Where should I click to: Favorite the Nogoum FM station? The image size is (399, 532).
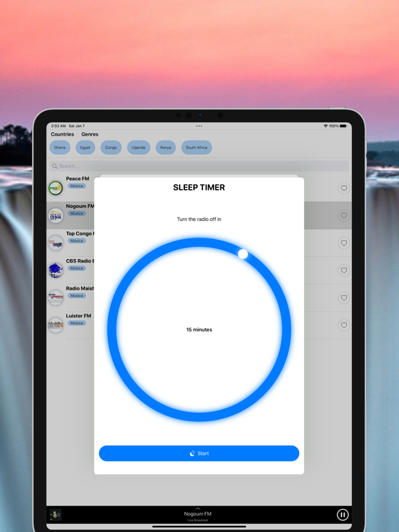(344, 215)
